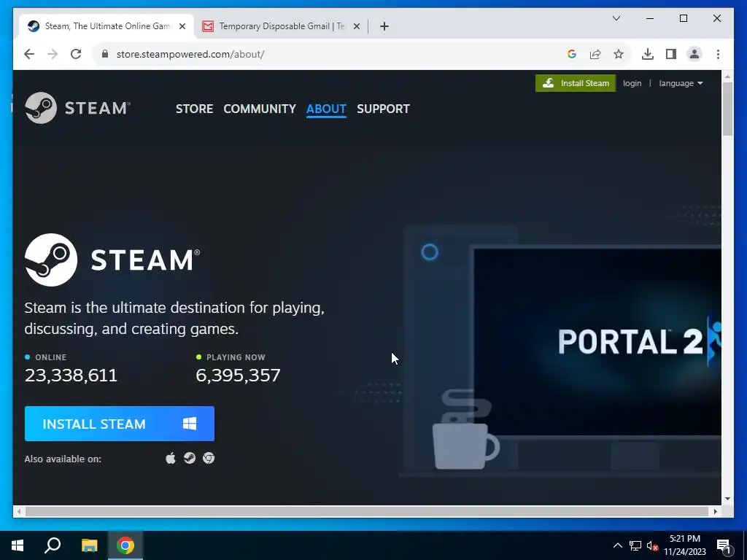Click the login link
747x560 pixels.
[x=632, y=83]
